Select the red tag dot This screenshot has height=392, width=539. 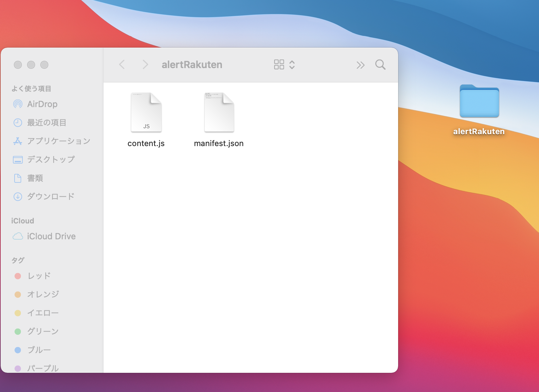coord(18,276)
